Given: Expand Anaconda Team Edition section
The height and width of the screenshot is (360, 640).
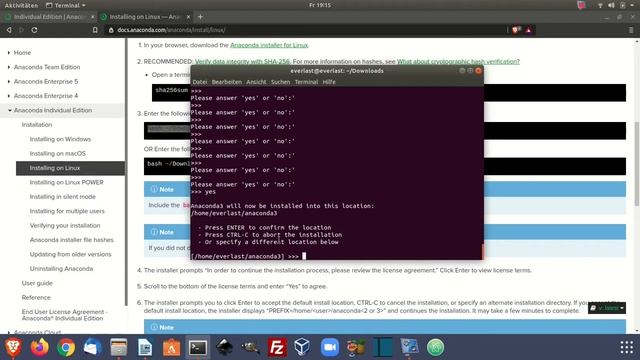Looking at the screenshot, I should [x=9, y=67].
